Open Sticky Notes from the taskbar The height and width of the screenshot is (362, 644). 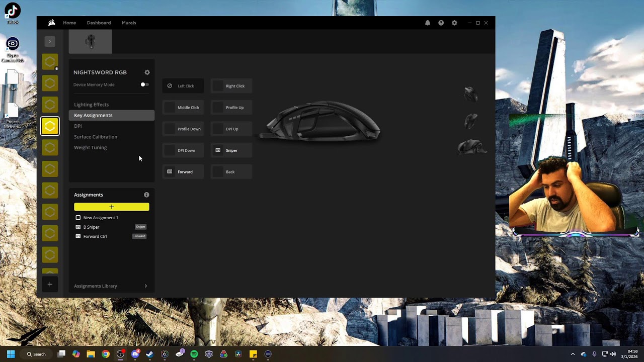click(x=253, y=354)
